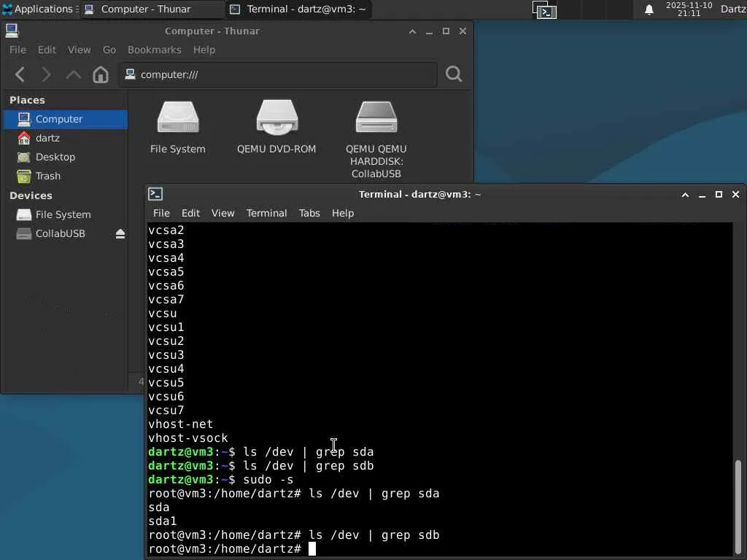
Task: Open notifications bell in panel
Action: 649,9
